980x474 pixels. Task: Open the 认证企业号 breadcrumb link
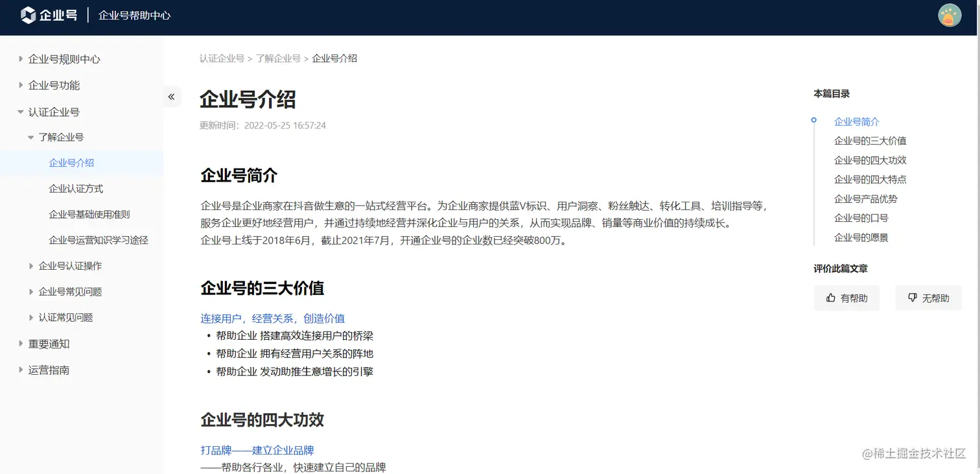(222, 58)
